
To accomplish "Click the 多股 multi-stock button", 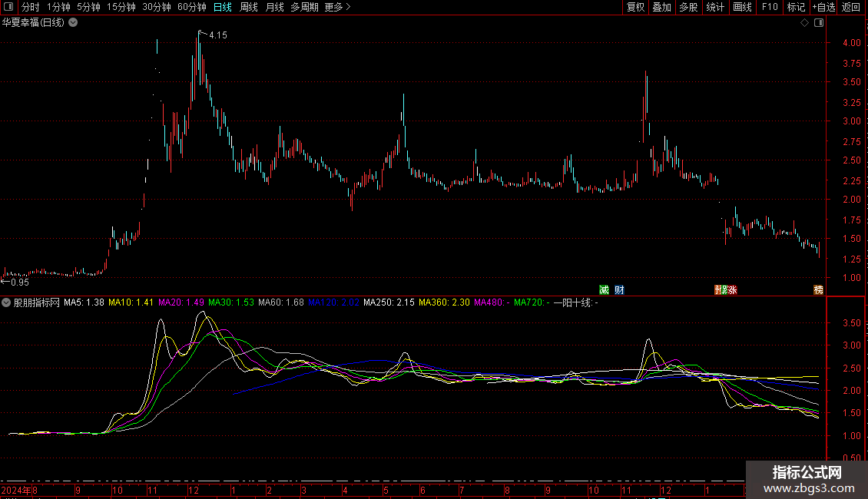I will (x=689, y=7).
